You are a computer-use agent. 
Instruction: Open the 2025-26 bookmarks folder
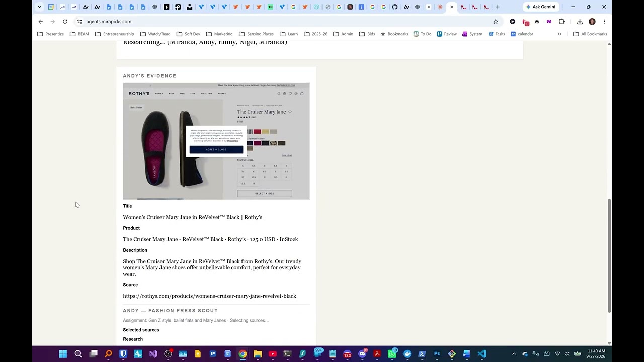[x=315, y=34]
